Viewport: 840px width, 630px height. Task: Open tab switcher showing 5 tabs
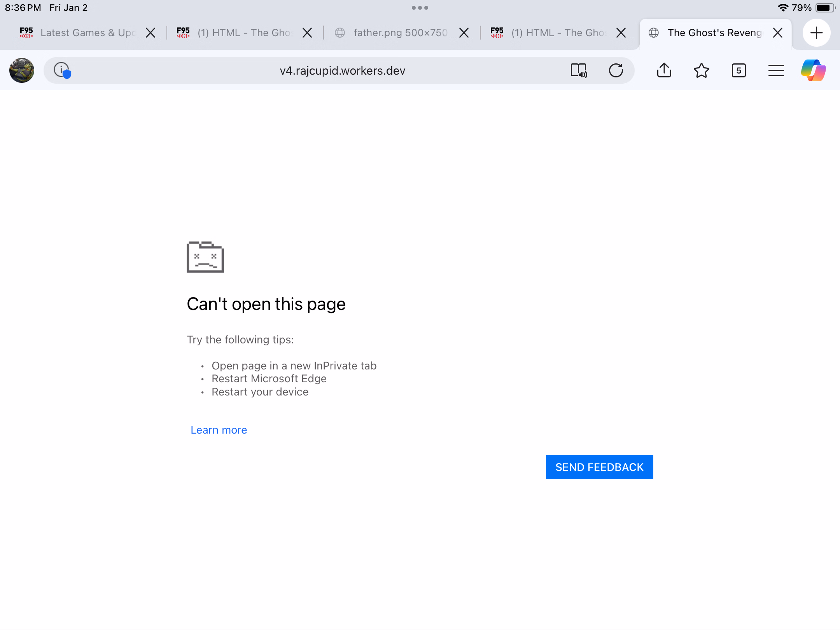click(x=738, y=70)
